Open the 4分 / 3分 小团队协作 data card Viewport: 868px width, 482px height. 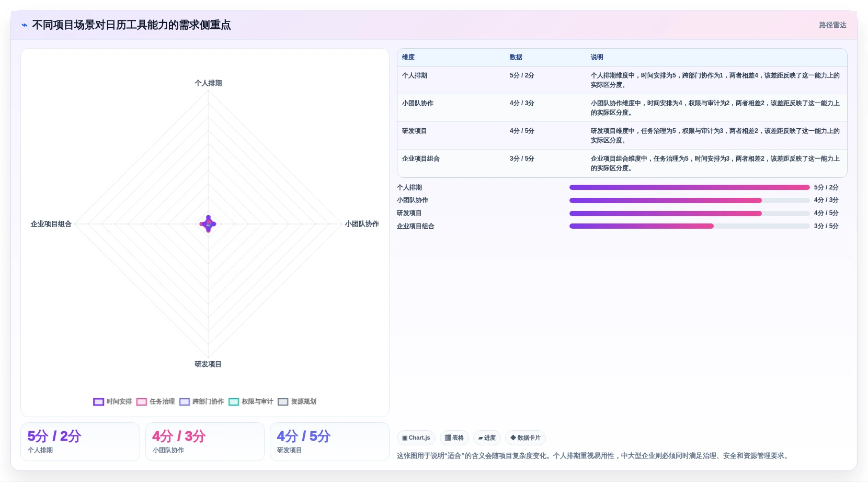(x=205, y=442)
